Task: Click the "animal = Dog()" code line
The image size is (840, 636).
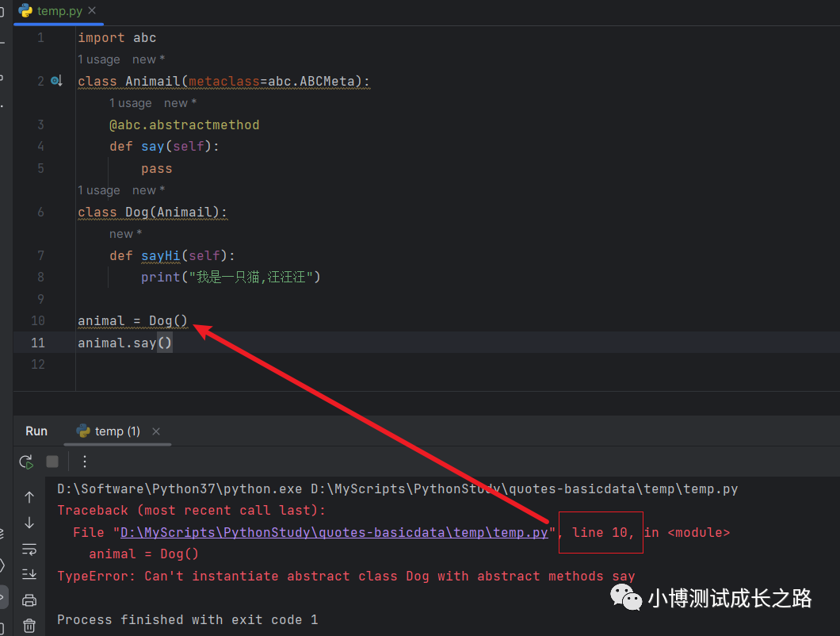Action: point(133,320)
